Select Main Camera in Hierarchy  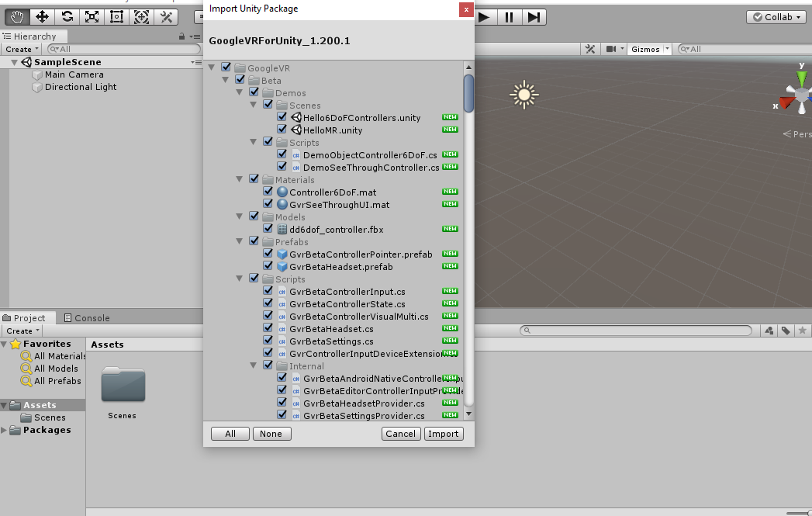pos(74,74)
